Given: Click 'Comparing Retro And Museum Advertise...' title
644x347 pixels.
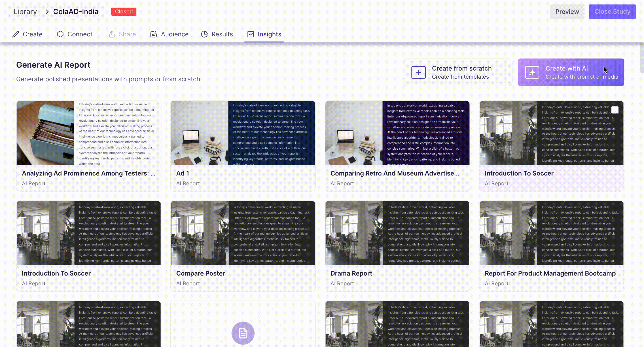Looking at the screenshot, I should [395, 173].
